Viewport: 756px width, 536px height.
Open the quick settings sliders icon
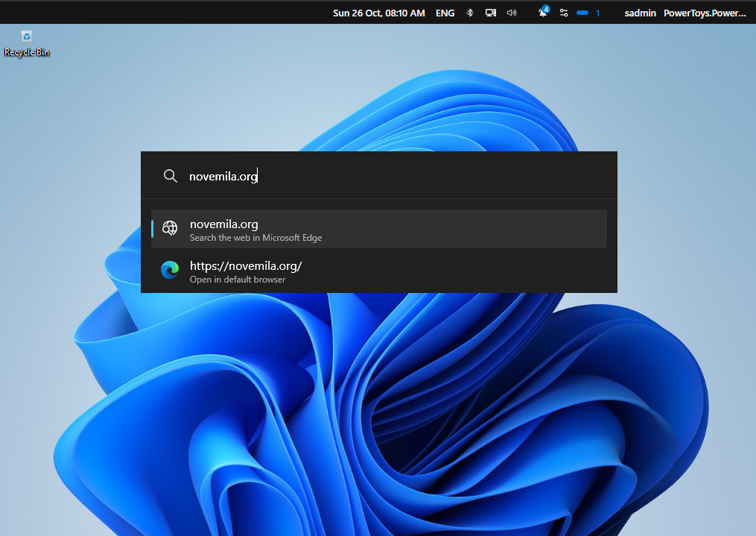(x=564, y=13)
